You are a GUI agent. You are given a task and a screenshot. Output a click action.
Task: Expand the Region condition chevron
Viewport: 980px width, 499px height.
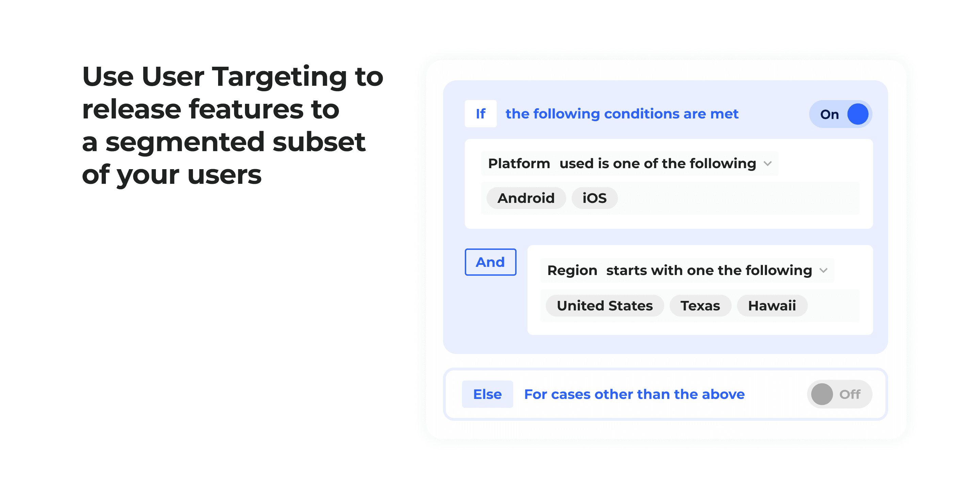(823, 271)
